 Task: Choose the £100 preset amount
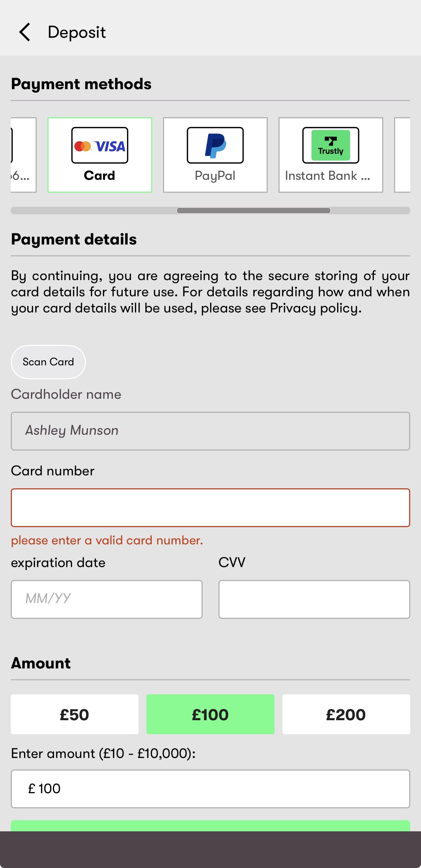click(x=210, y=714)
